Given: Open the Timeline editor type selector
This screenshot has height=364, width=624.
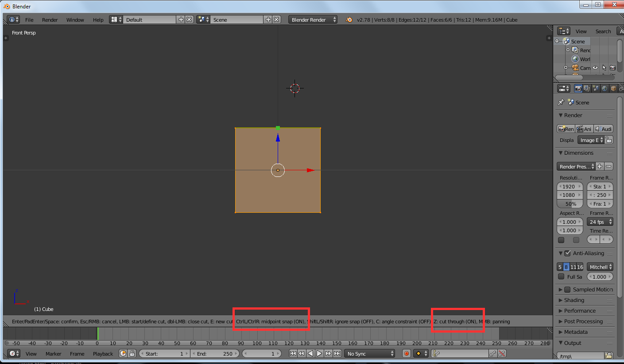Looking at the screenshot, I should [13, 353].
